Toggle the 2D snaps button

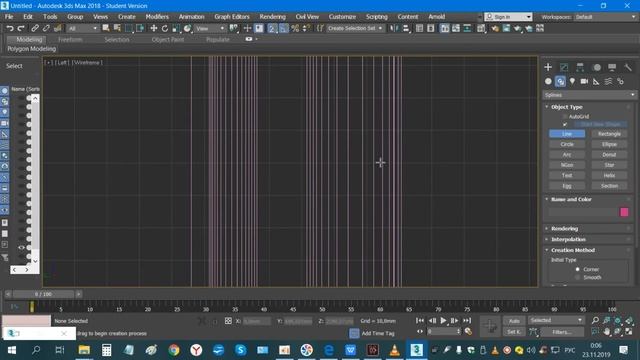point(272,28)
